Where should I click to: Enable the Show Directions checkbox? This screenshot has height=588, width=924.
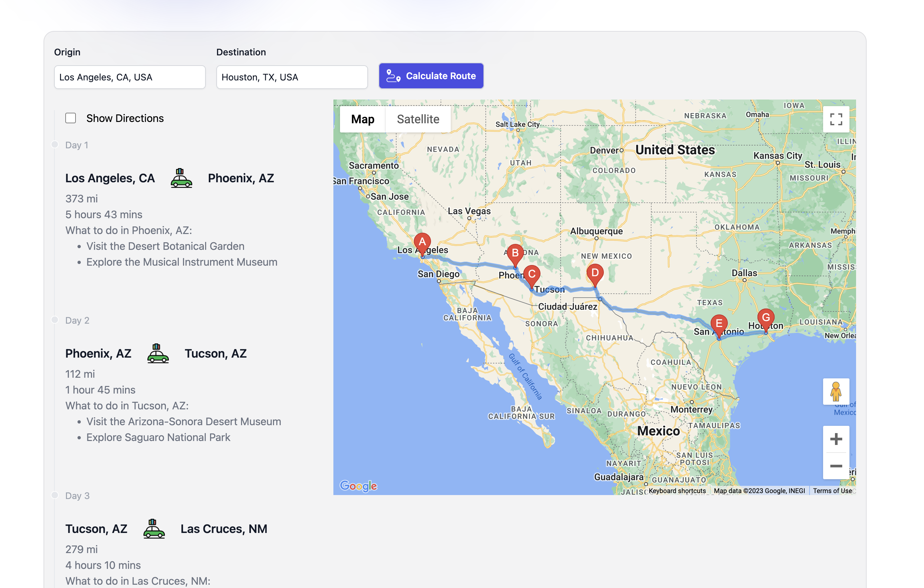[x=71, y=118]
